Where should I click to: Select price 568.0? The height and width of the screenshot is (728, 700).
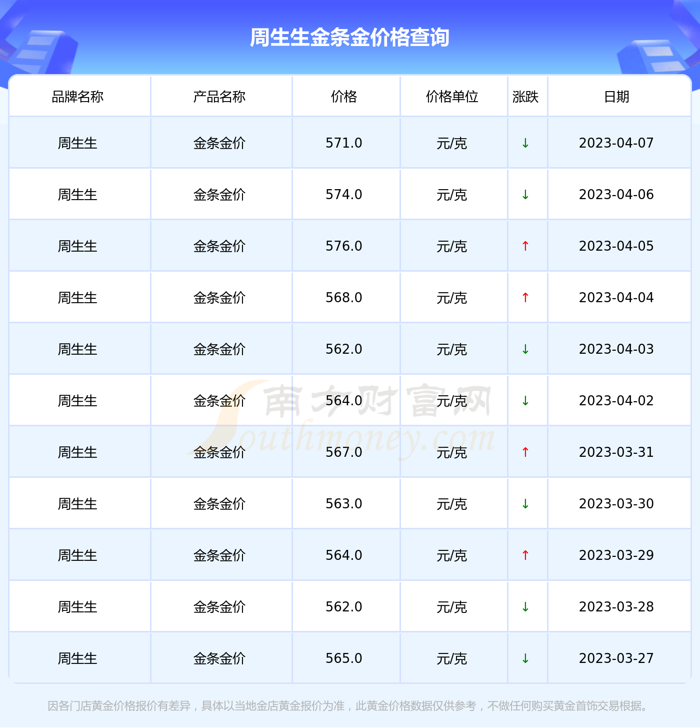coord(344,298)
